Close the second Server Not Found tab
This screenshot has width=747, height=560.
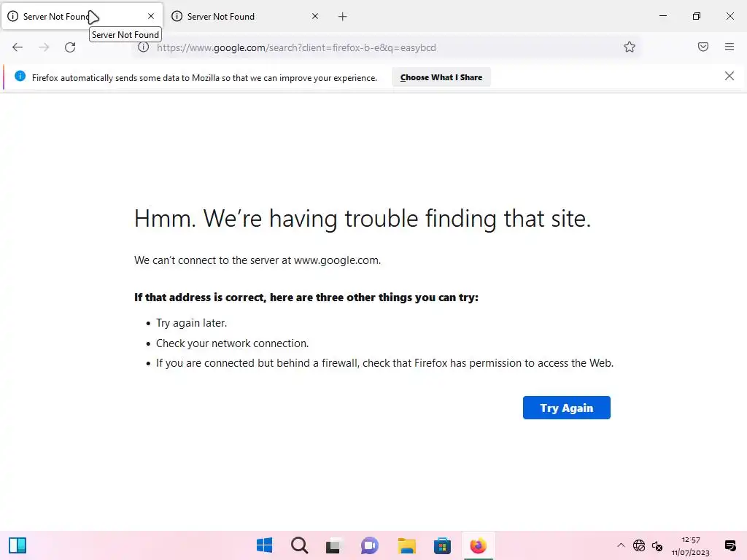coord(315,16)
